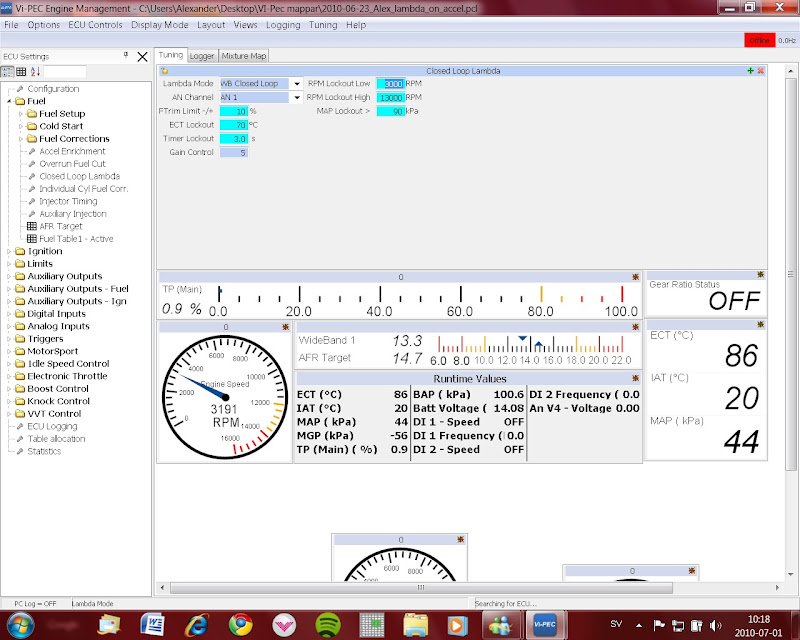Switch to the Mixture Map tab
Viewport: 800px width, 640px height.
click(x=244, y=56)
